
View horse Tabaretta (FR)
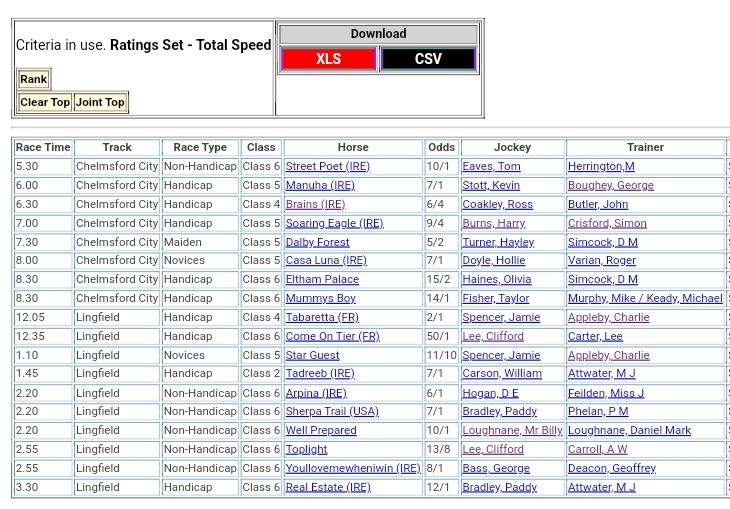point(322,317)
